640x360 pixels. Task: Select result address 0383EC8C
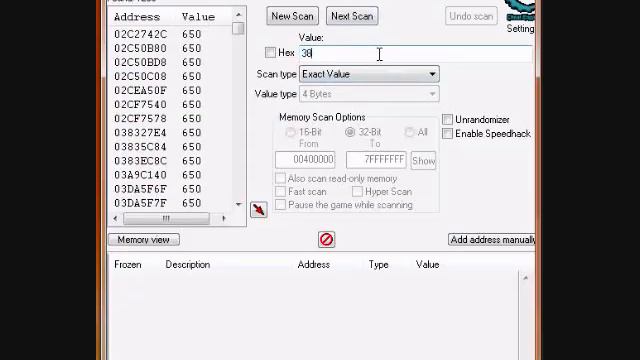pos(141,161)
